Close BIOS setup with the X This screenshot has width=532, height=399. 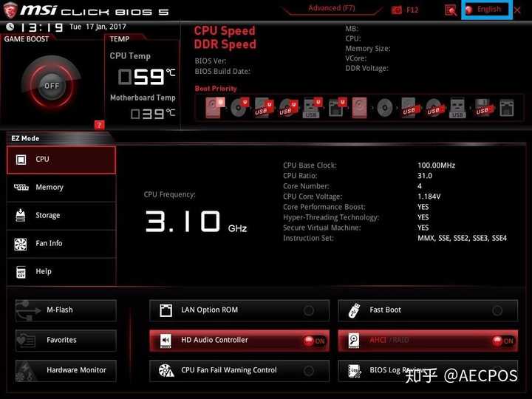click(517, 10)
